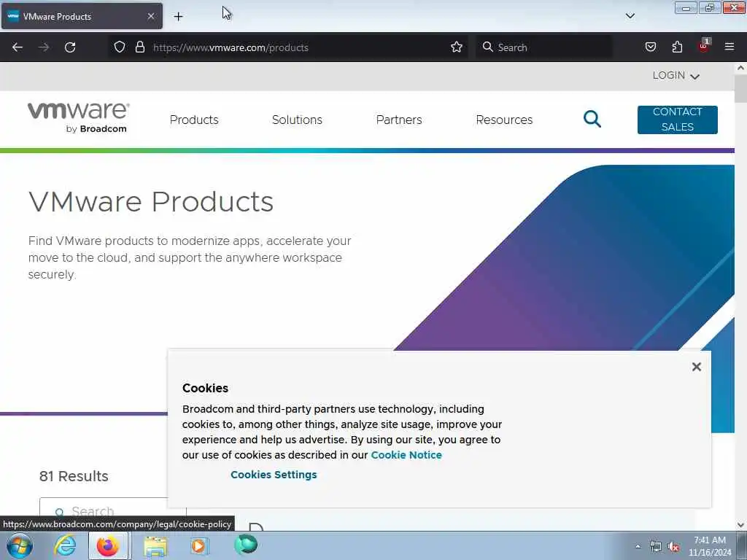Open the Resources navigation menu
The width and height of the screenshot is (747, 560).
tap(504, 120)
